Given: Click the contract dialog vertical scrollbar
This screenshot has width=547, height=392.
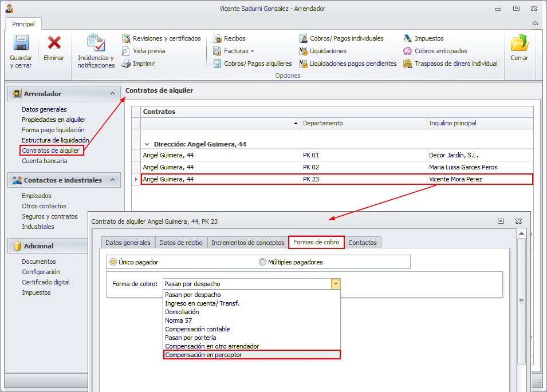Looking at the screenshot, I should (521, 302).
